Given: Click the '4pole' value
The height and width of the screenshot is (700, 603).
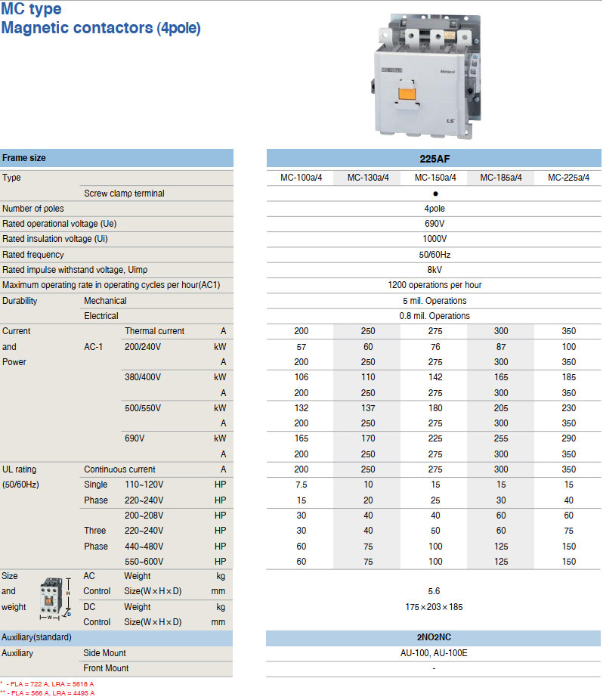Looking at the screenshot, I should click(x=434, y=209).
